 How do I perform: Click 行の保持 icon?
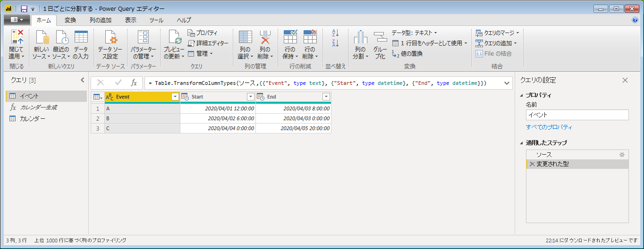[x=290, y=37]
